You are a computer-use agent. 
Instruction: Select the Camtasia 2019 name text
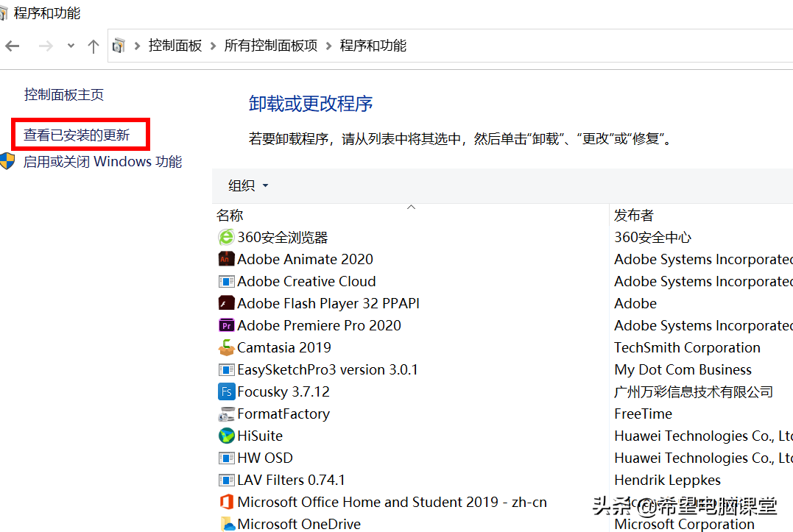click(x=284, y=347)
